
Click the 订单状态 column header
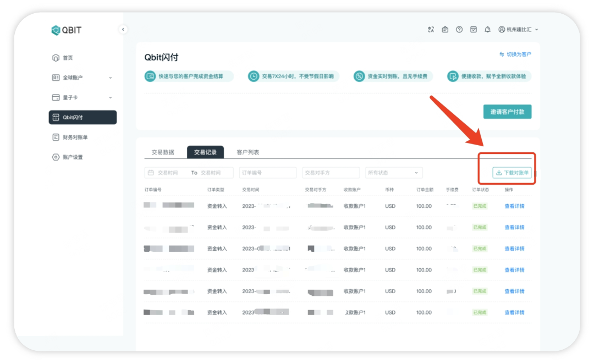[480, 190]
